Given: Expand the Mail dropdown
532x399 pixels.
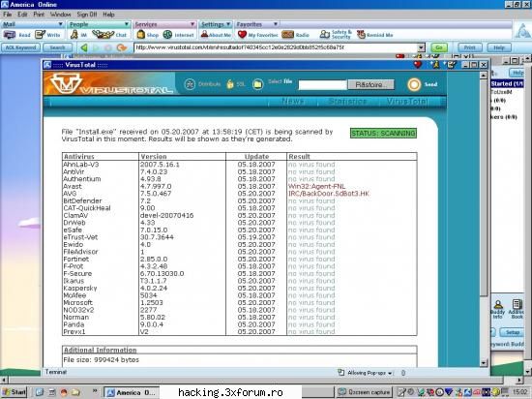Looking at the screenshot, I should 61,24.
